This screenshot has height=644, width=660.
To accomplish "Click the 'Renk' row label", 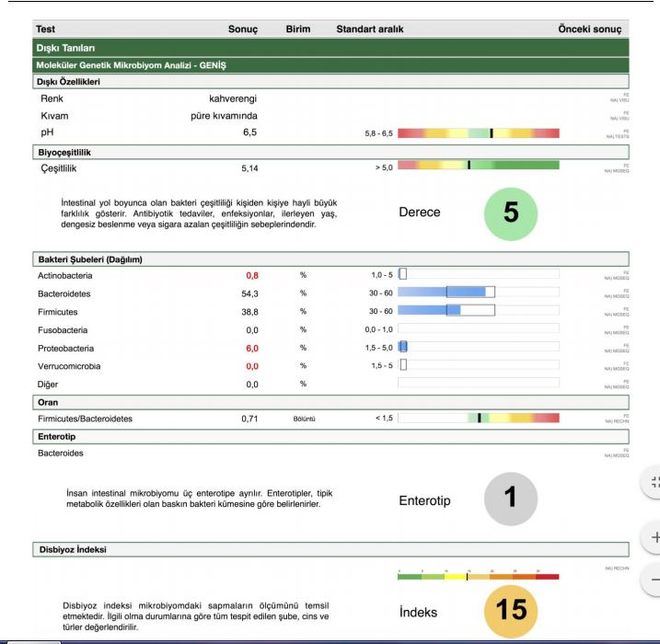I will (x=52, y=98).
